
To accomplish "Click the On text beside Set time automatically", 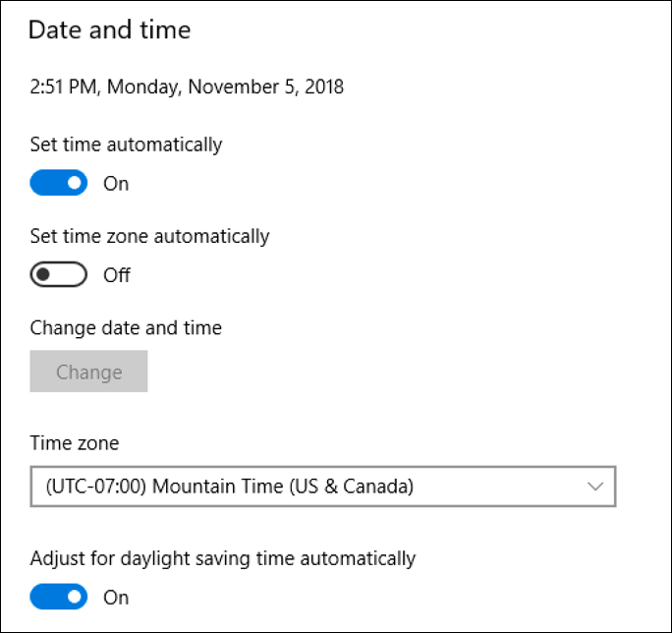I will click(x=116, y=184).
